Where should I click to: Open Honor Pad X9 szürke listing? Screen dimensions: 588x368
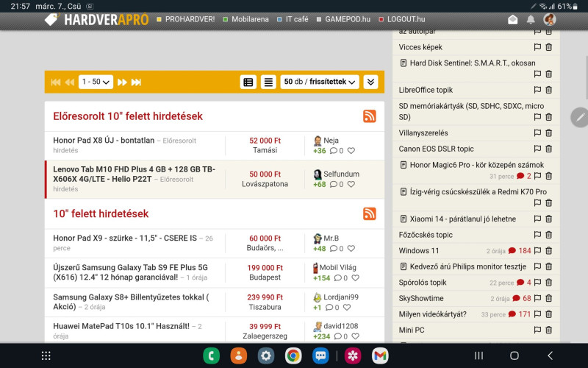pyautogui.click(x=125, y=238)
